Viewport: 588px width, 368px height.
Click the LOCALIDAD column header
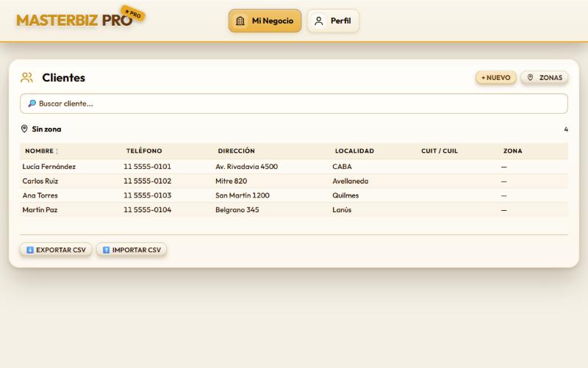coord(354,151)
